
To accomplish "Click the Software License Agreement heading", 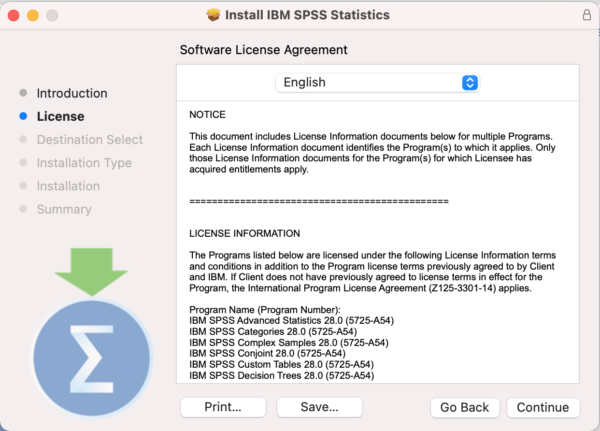I will coord(264,50).
